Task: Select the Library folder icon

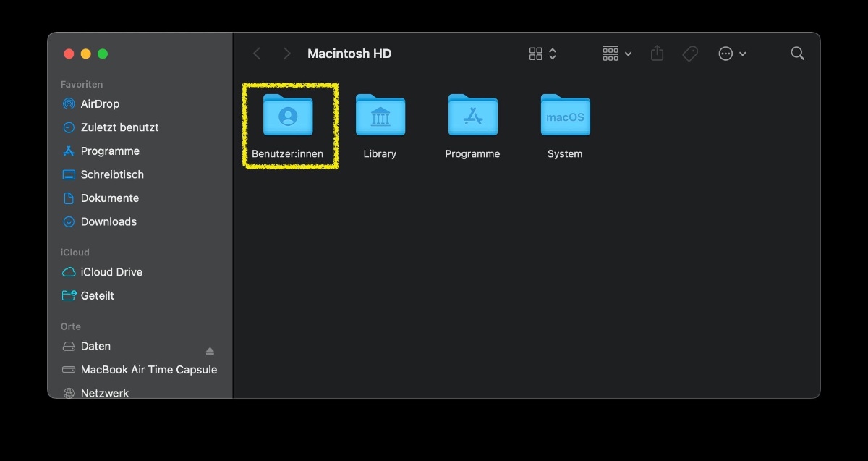Action: (x=380, y=116)
